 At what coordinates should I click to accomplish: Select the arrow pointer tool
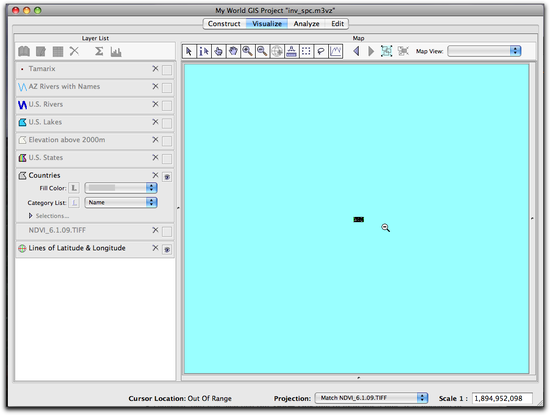(x=189, y=51)
